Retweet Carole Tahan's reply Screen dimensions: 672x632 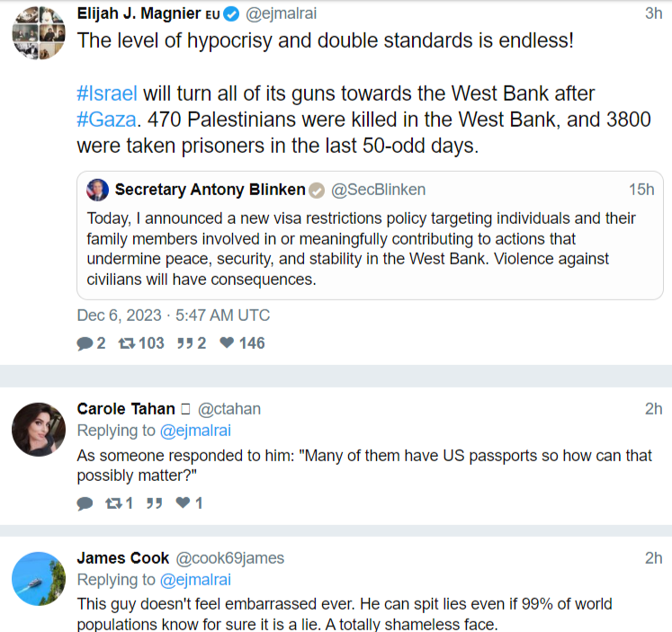112,503
